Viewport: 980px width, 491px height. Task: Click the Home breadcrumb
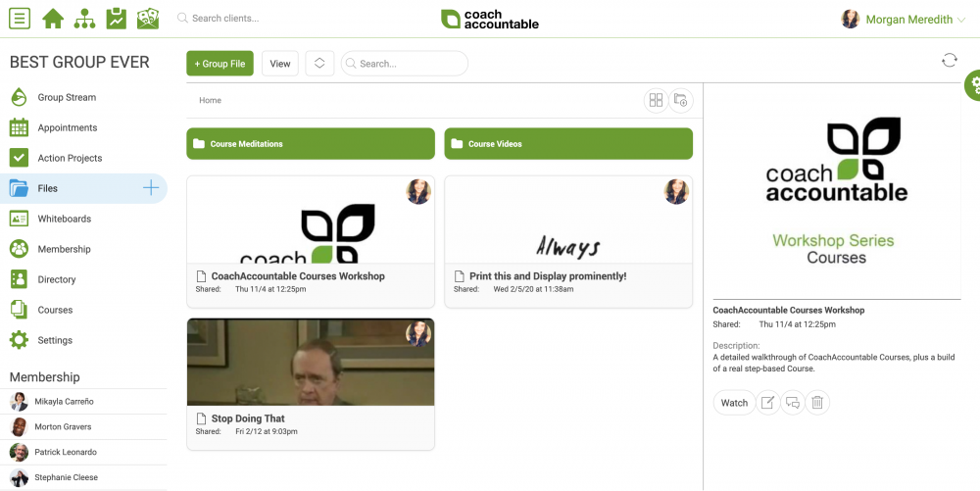click(x=210, y=100)
